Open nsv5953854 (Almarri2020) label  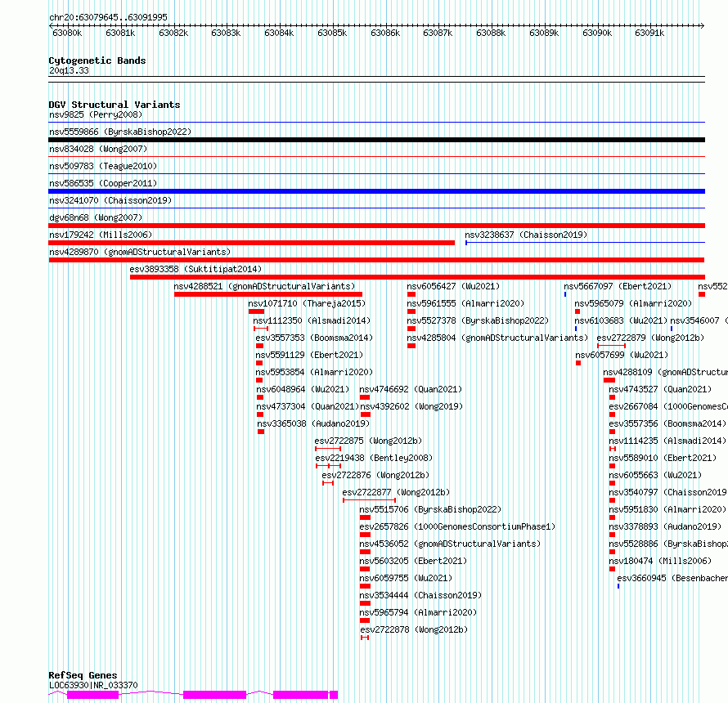(x=314, y=372)
